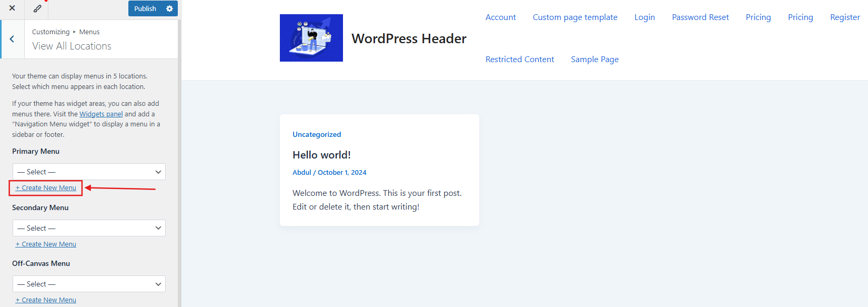868x307 pixels.
Task: Close the Customizer with the X icon
Action: pos(12,8)
